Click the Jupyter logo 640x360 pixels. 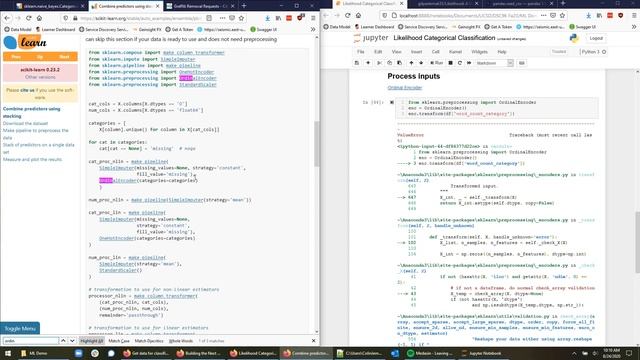pyautogui.click(x=371, y=38)
